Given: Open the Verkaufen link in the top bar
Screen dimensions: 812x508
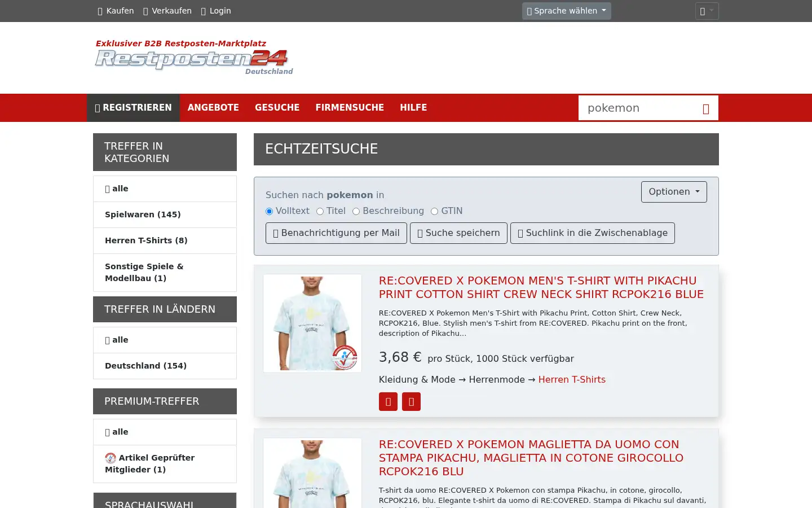Looking at the screenshot, I should [167, 11].
